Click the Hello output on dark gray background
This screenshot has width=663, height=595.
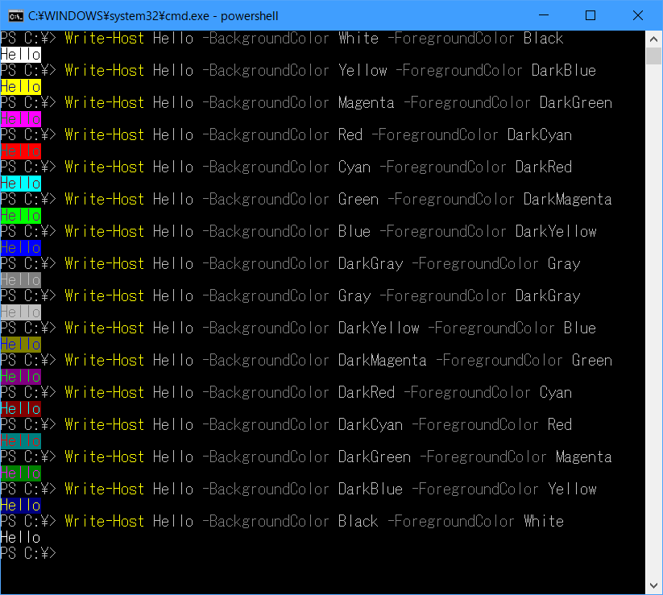pyautogui.click(x=21, y=280)
